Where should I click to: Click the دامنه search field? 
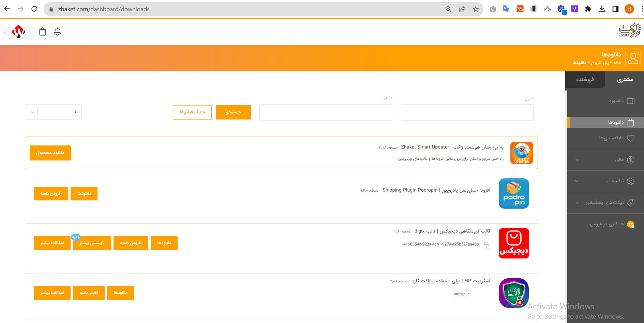[x=326, y=112]
